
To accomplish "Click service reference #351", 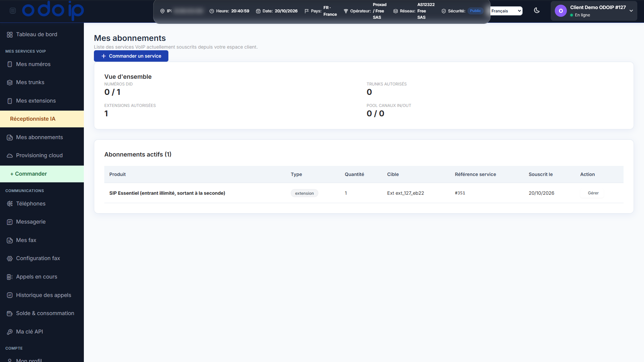I will tap(460, 193).
